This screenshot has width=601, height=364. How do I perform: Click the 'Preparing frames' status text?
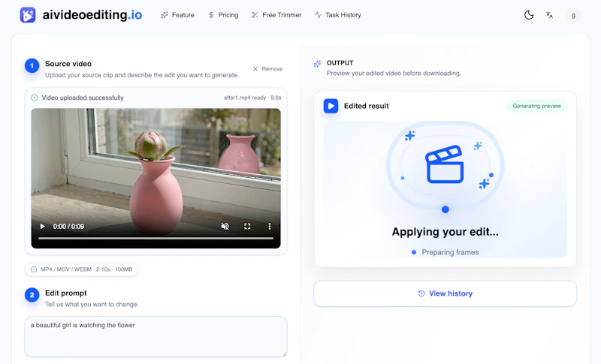pos(450,252)
